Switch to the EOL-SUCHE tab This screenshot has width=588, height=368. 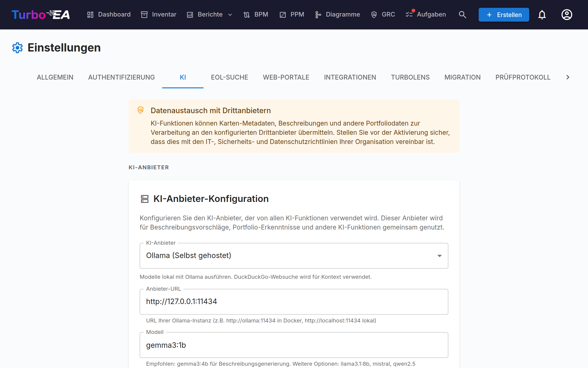[229, 78]
